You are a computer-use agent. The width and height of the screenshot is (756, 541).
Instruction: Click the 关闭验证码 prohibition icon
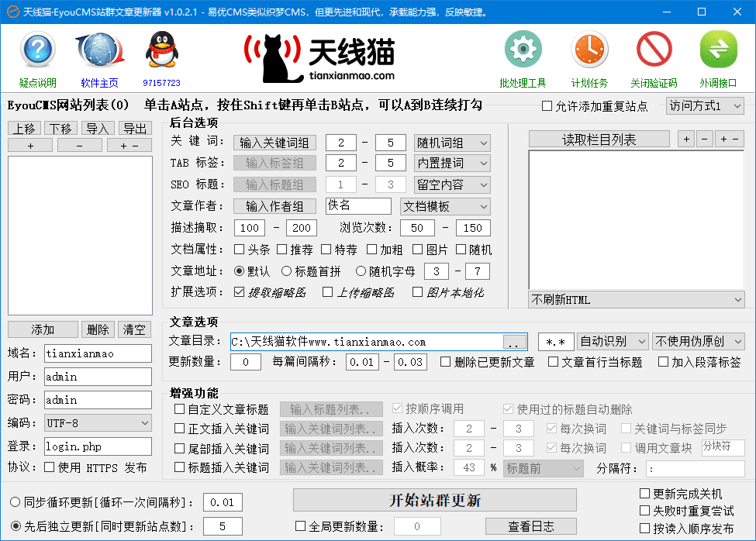click(654, 49)
